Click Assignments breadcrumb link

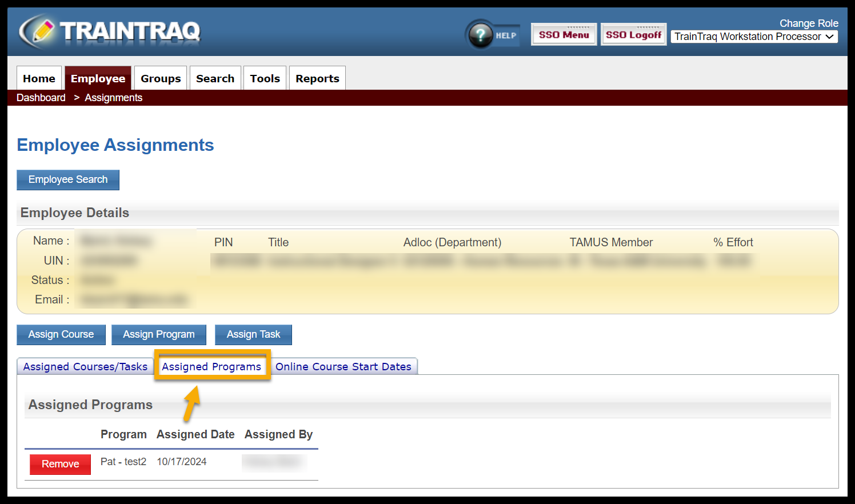click(113, 98)
